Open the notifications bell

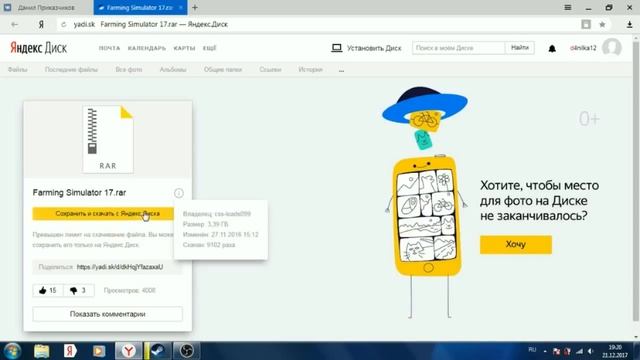pyautogui.click(x=552, y=49)
